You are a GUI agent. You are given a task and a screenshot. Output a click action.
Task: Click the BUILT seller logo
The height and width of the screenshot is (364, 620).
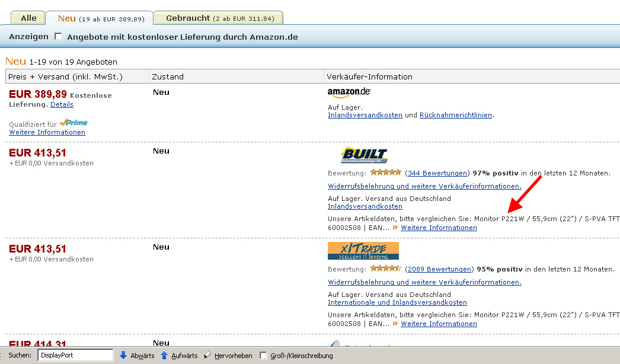pyautogui.click(x=364, y=155)
